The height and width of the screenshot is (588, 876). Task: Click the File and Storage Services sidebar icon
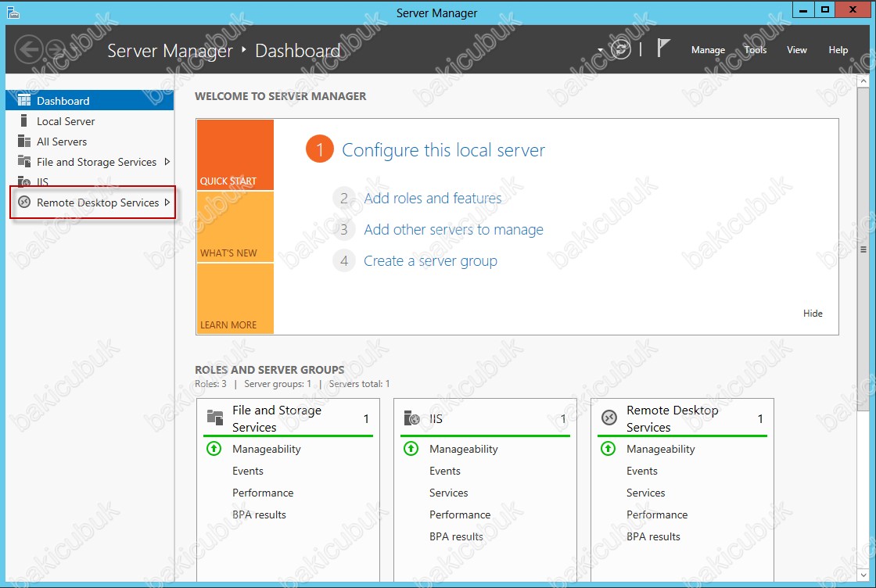[24, 161]
